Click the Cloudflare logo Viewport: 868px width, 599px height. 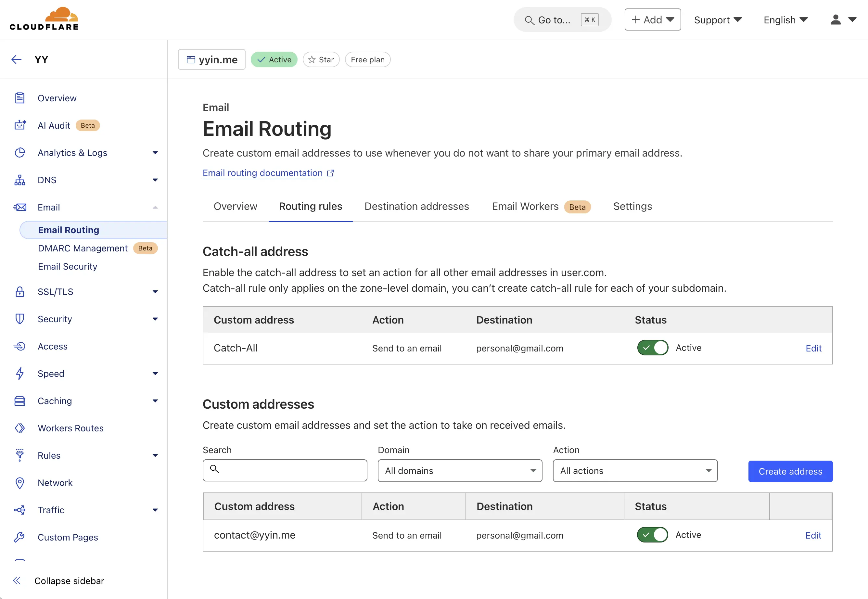point(44,19)
